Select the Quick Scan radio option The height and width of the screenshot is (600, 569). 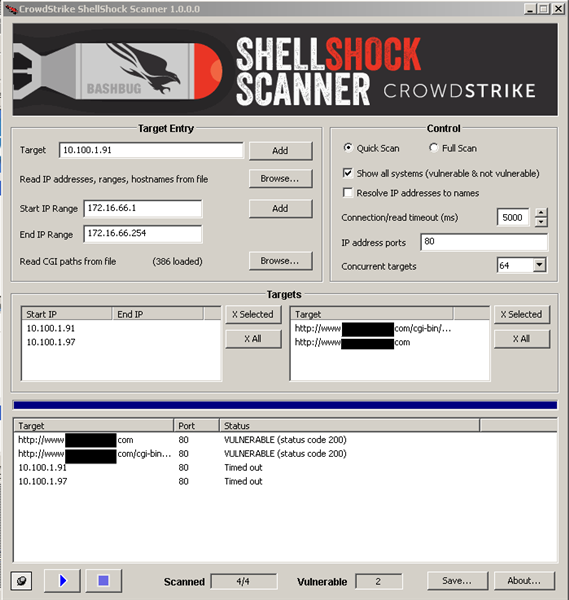point(348,148)
